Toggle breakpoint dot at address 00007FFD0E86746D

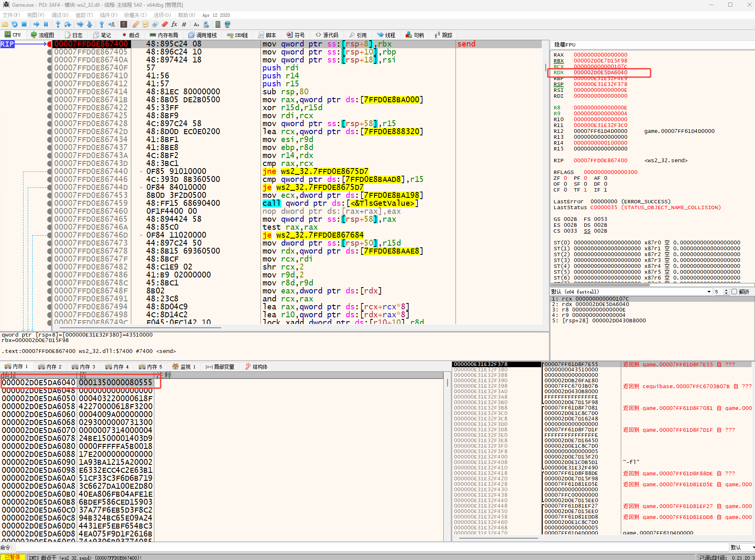click(x=49, y=235)
